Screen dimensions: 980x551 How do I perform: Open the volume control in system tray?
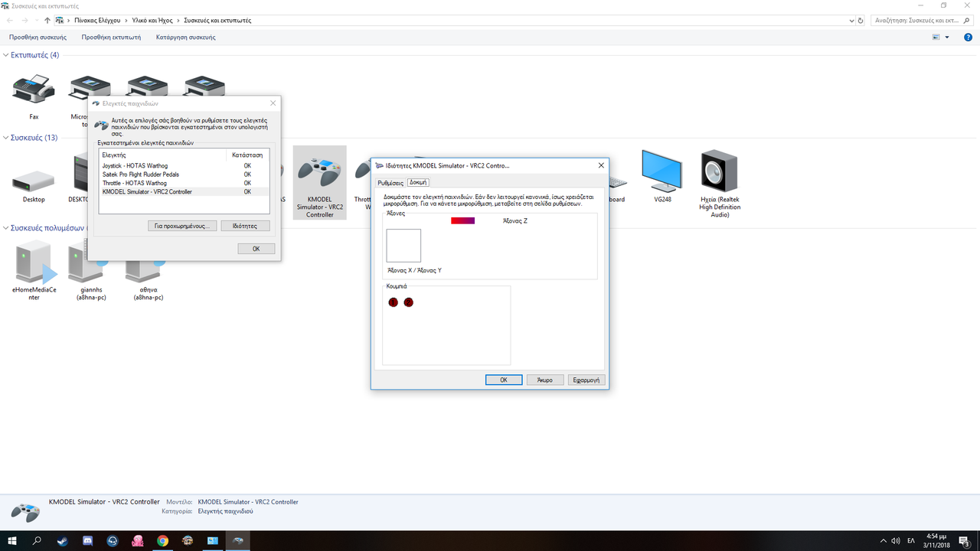[895, 541]
